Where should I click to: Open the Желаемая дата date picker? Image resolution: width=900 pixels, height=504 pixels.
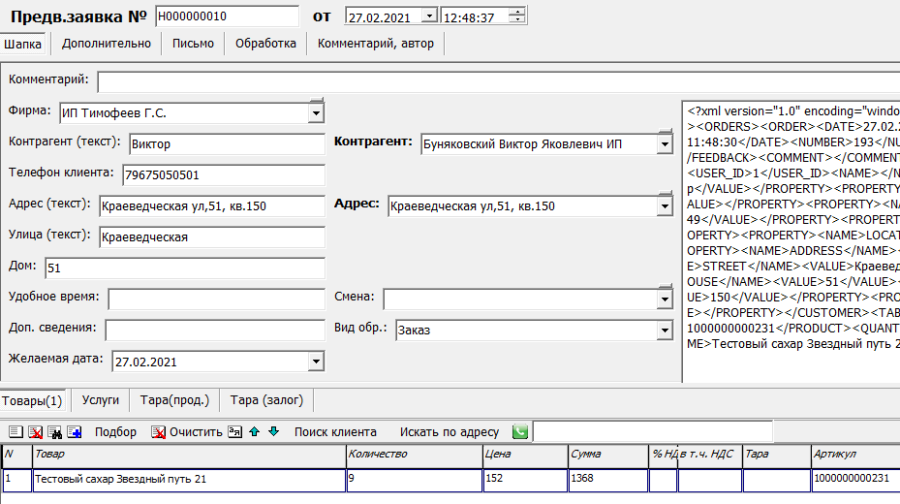pos(316,361)
